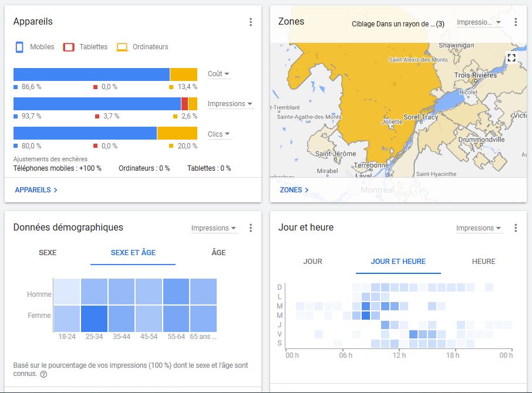Open Appareils card three-dot menu
Screen dimensions: 532x393
pos(251,22)
